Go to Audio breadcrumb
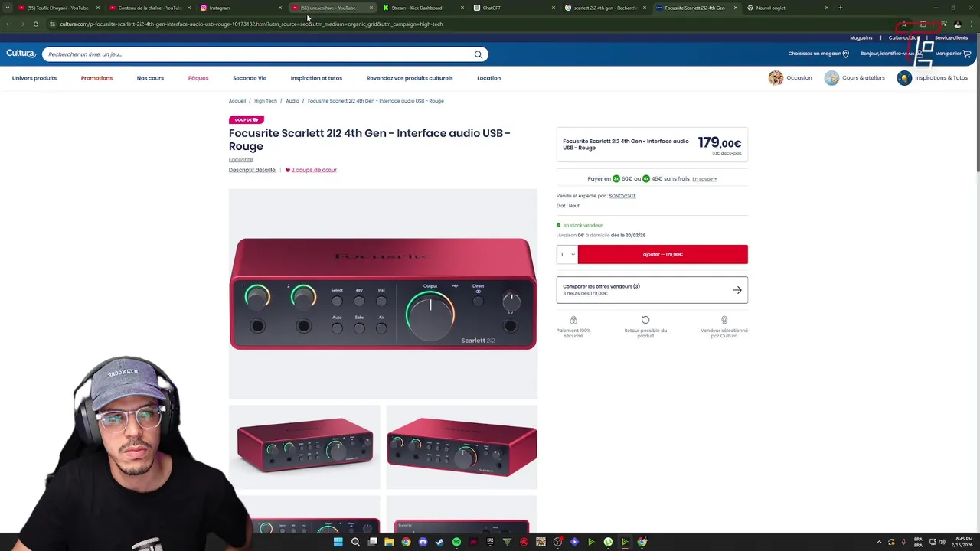The width and height of the screenshot is (980, 551). 292,101
